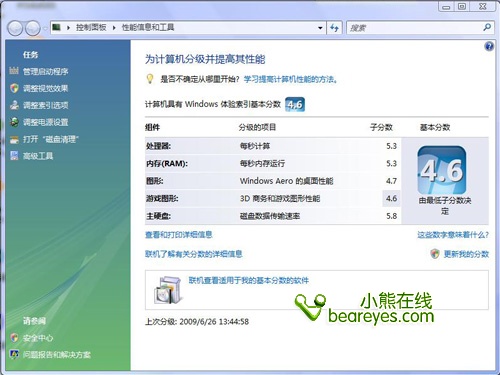Click the lightbulb tip icon
This screenshot has height=375, width=500.
(x=150, y=79)
